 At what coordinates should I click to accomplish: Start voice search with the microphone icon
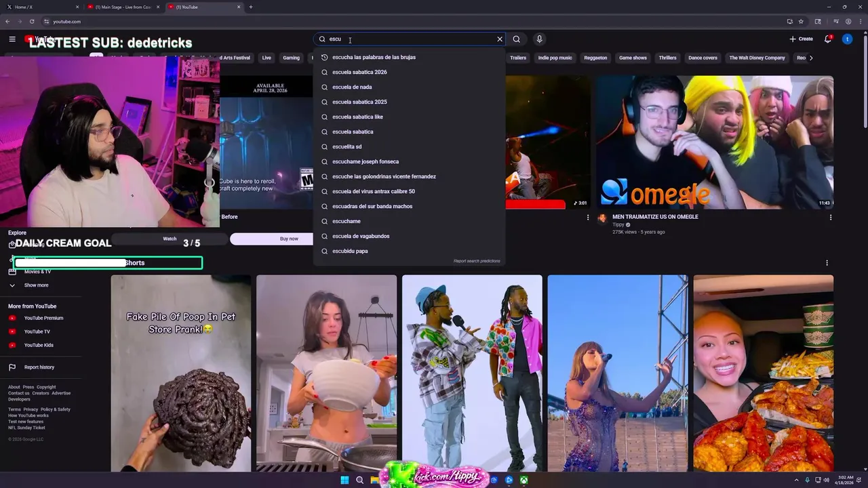click(x=540, y=39)
